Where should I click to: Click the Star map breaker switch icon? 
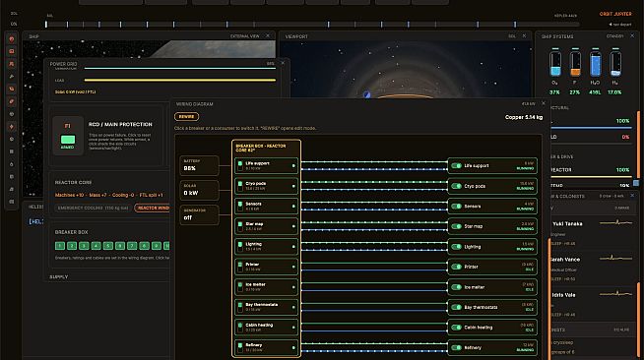pyautogui.click(x=240, y=226)
